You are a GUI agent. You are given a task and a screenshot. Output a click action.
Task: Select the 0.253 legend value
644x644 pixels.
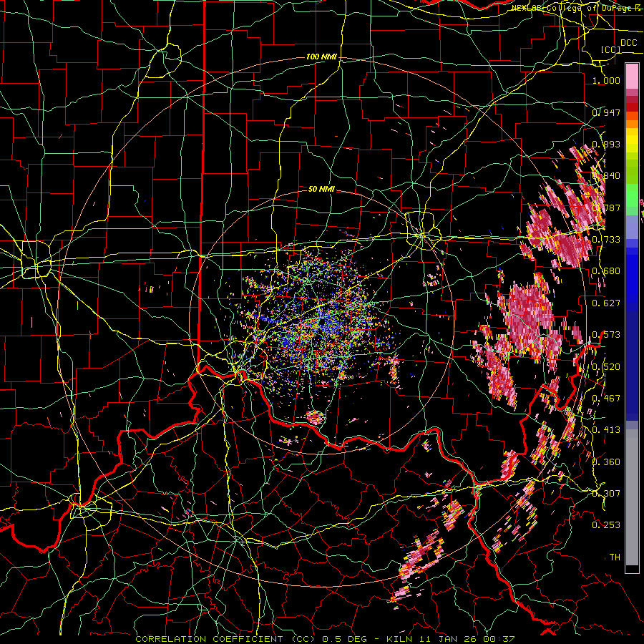606,525
